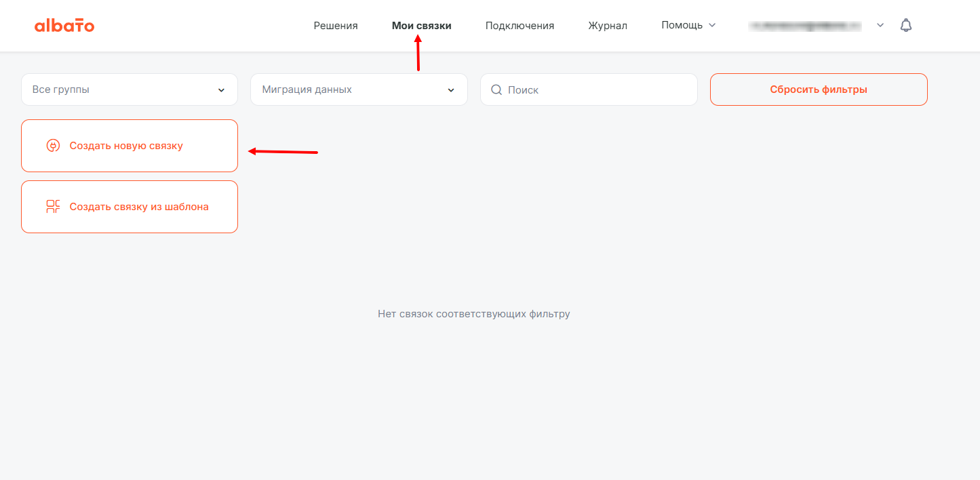Screen dimensions: 980x480
Task: Focus the Поиск search field
Action: coord(597,89)
